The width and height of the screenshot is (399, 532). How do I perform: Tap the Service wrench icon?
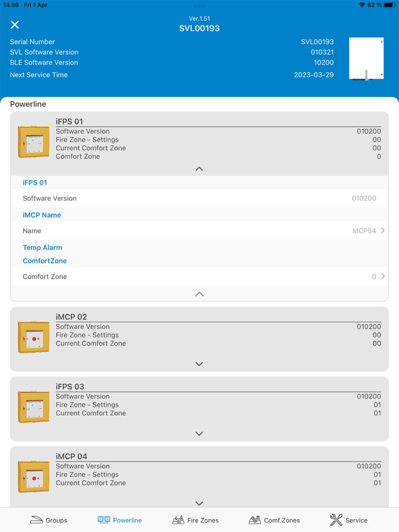[x=336, y=520]
